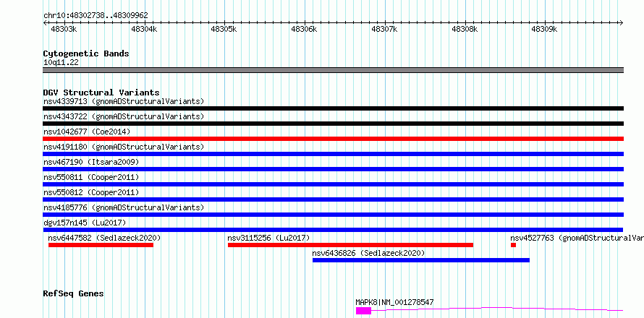Click the Cytogenetic Bands track title
This screenshot has width=644, height=318.
[86, 53]
